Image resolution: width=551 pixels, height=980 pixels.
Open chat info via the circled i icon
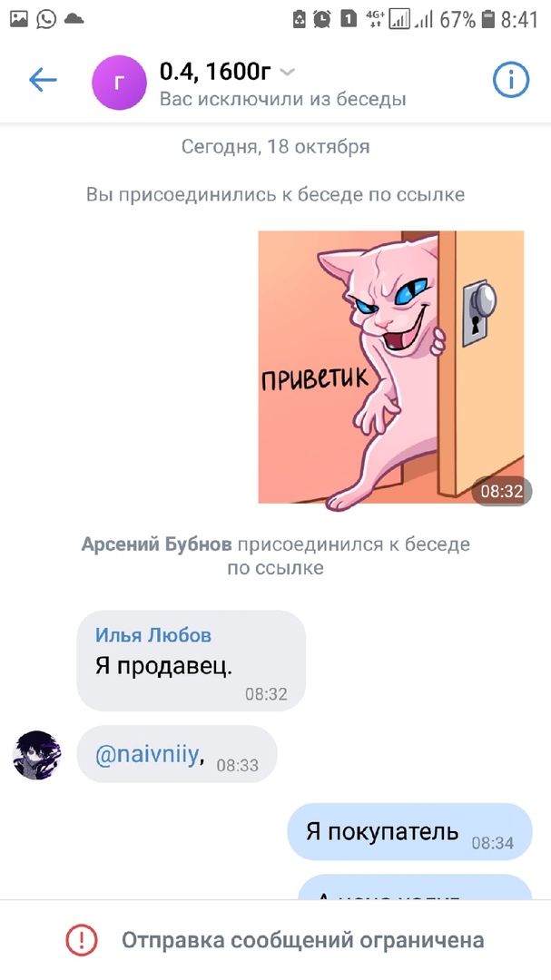coord(511,80)
